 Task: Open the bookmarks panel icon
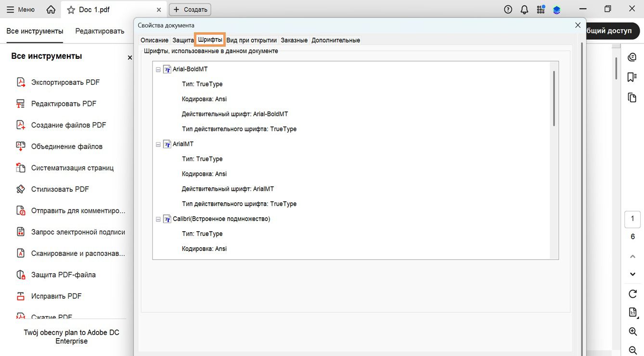632,77
